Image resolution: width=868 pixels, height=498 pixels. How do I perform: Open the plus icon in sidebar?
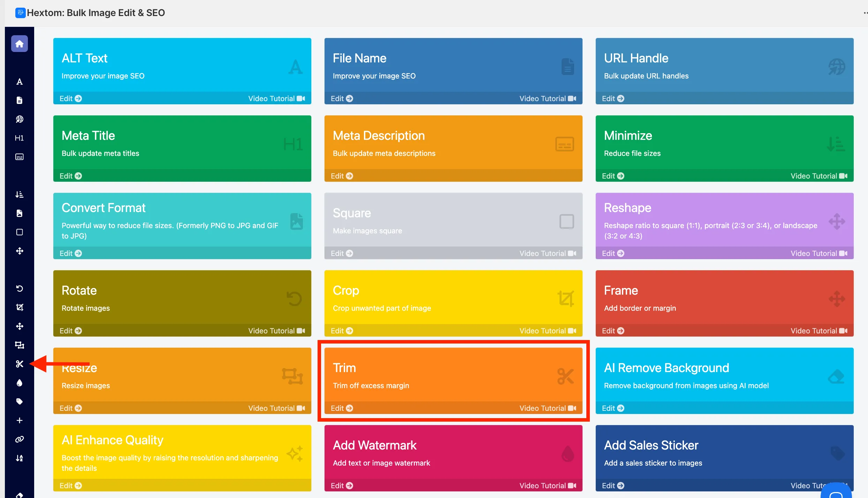[x=20, y=420]
